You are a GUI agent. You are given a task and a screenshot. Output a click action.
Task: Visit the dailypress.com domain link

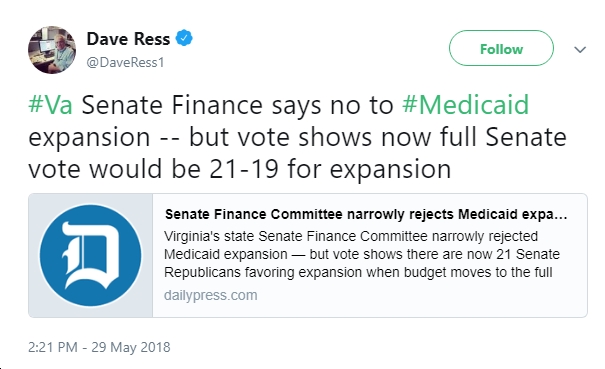tap(211, 295)
